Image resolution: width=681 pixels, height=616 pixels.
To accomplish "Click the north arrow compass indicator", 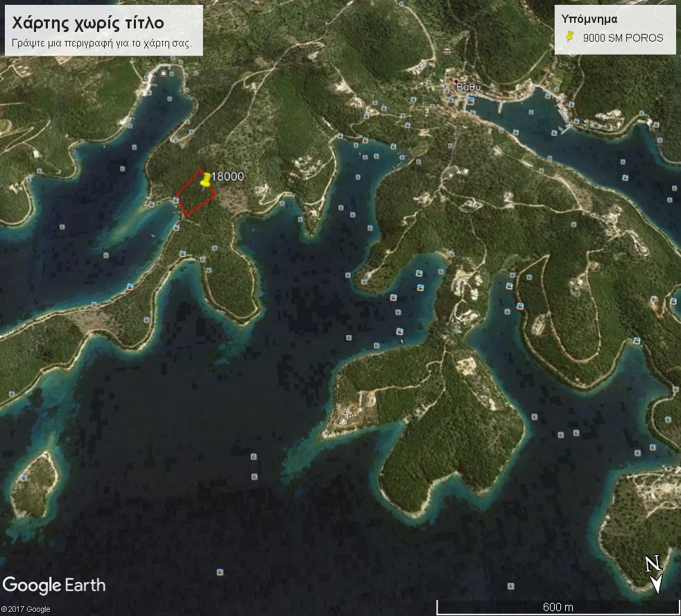I will 653,574.
